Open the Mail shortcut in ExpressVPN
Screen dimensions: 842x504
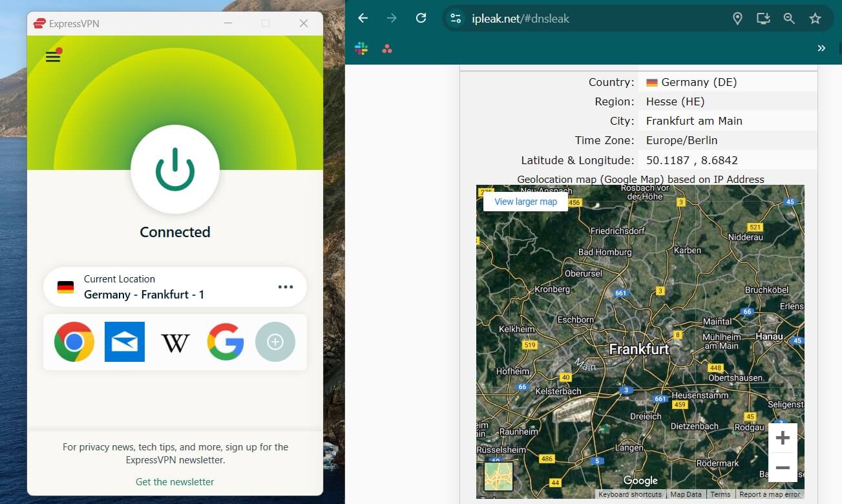click(125, 342)
